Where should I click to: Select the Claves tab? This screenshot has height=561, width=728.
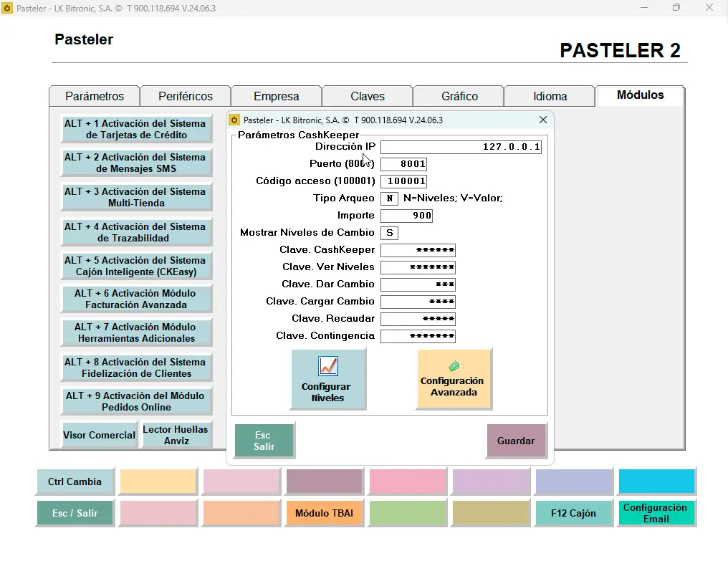(368, 96)
